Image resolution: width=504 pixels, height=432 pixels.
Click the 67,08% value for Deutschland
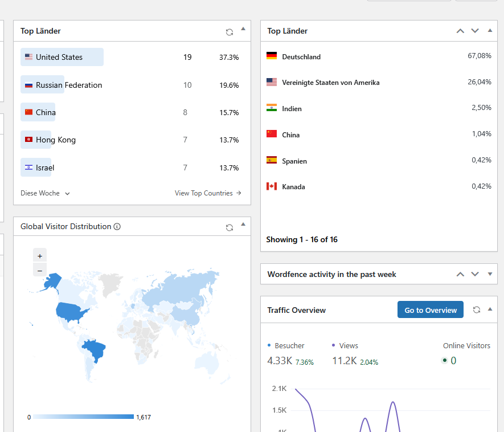[480, 56]
